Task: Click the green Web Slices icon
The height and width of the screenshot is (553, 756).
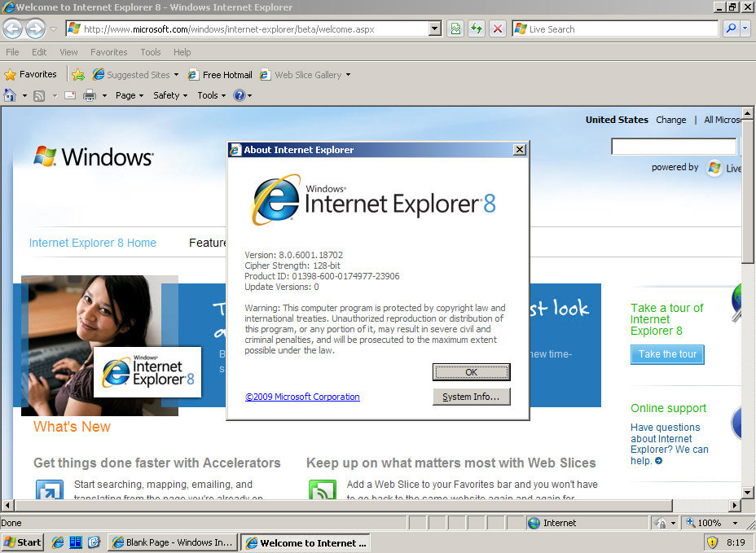Action: click(x=322, y=489)
